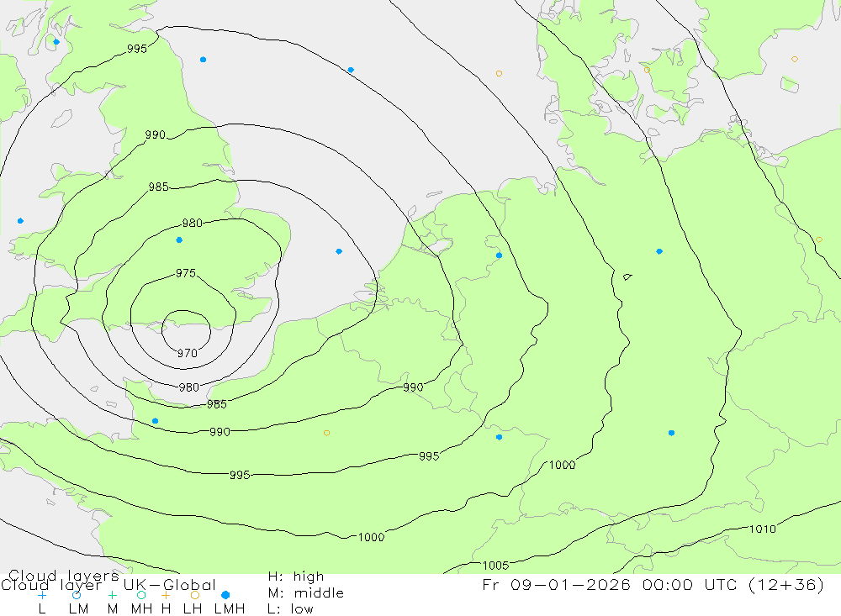Image resolution: width=841 pixels, height=616 pixels.
Task: Click the 'H: high' legend text
Action: pos(296,577)
